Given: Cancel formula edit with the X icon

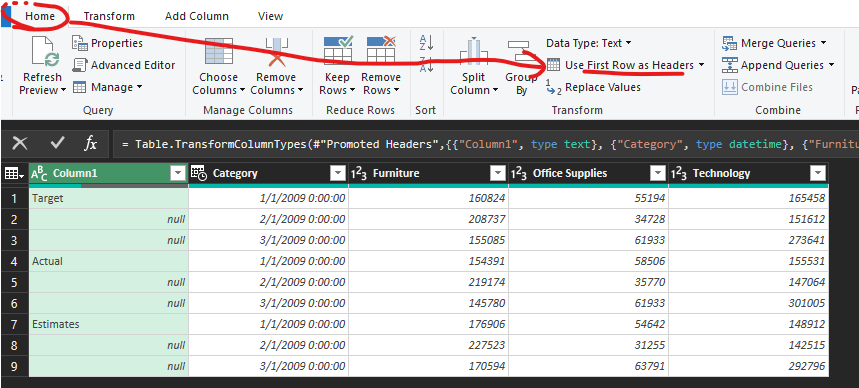Looking at the screenshot, I should (20, 144).
